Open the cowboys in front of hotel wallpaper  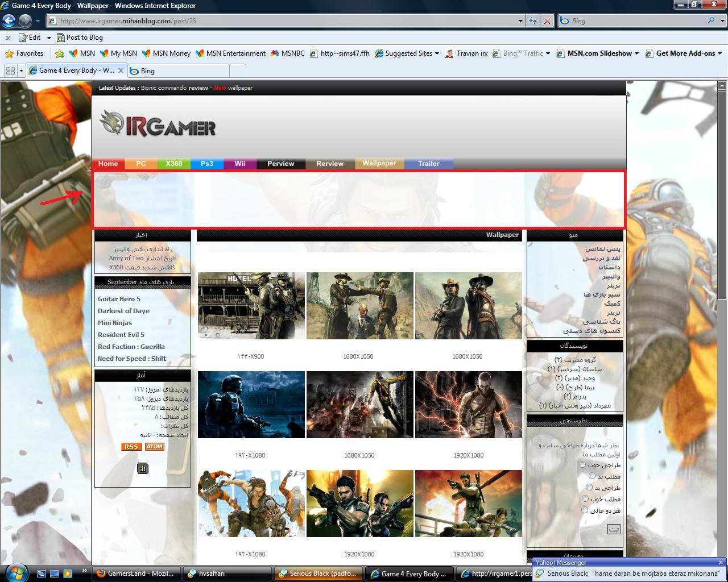251,306
